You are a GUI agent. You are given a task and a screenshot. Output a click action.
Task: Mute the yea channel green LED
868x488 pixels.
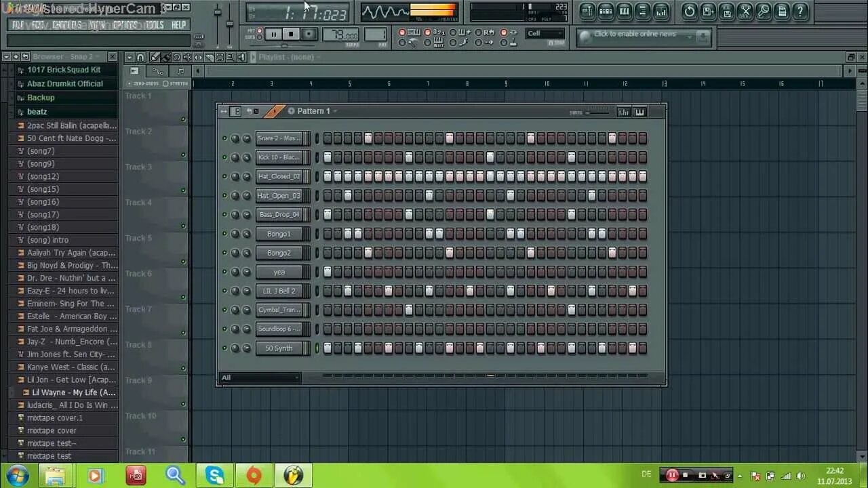point(224,272)
